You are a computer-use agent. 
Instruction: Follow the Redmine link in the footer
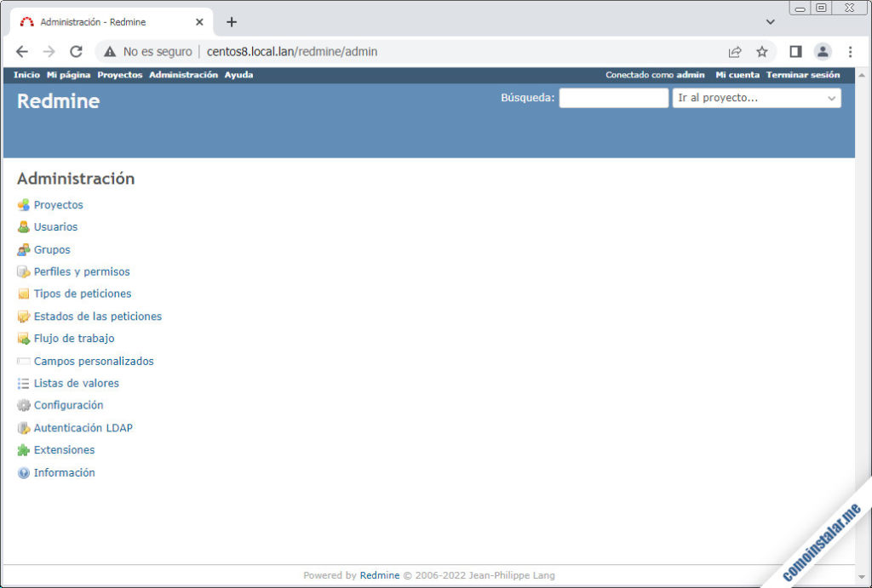(x=380, y=575)
